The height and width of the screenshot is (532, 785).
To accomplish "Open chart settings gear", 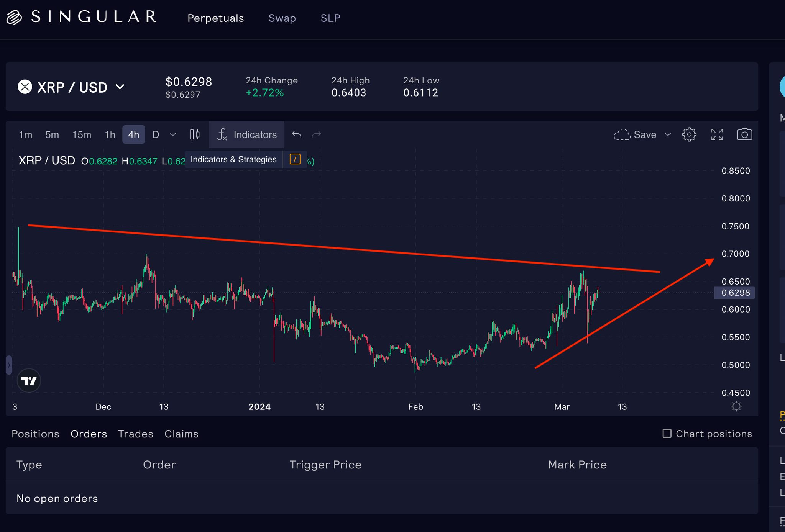I will pyautogui.click(x=689, y=134).
